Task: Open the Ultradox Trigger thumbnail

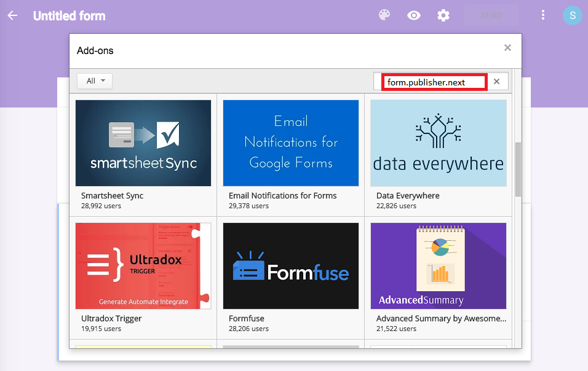Action: (143, 266)
